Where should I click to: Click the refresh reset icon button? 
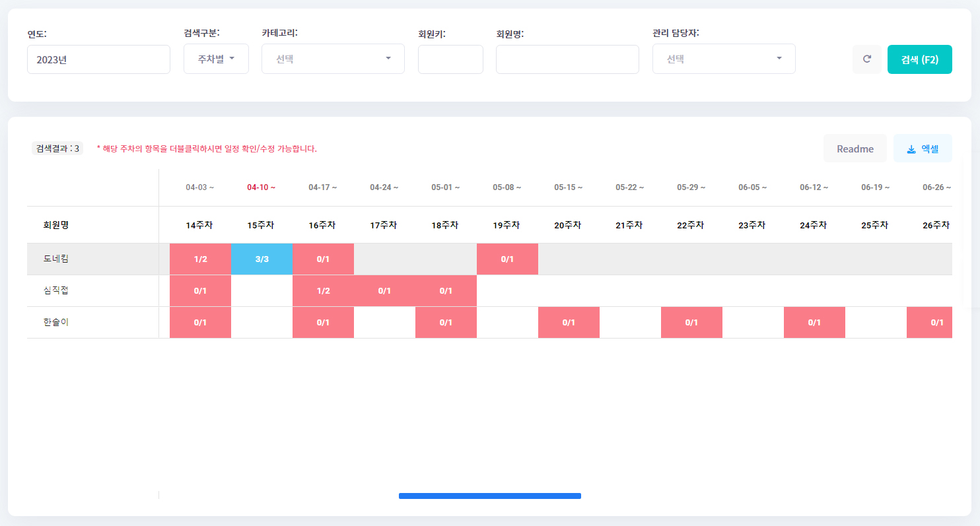tap(866, 59)
